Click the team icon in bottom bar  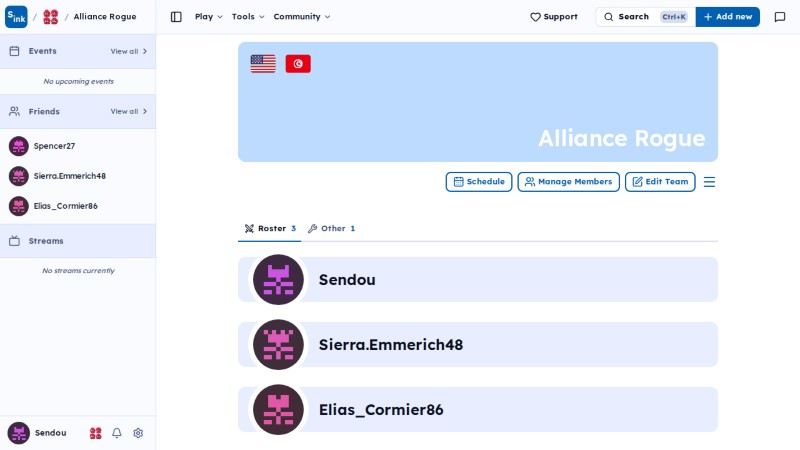click(95, 433)
